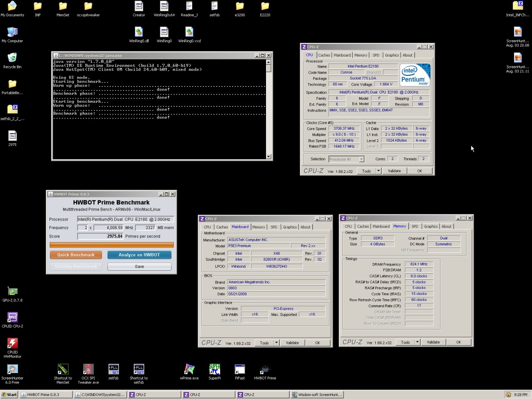Click OK in CPU-Z Mainboard window
The height and width of the screenshot is (399, 532).
[317, 343]
